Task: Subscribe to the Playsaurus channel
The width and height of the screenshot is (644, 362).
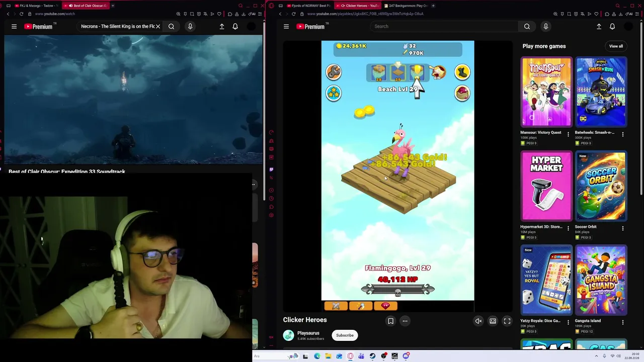Action: pyautogui.click(x=345, y=335)
